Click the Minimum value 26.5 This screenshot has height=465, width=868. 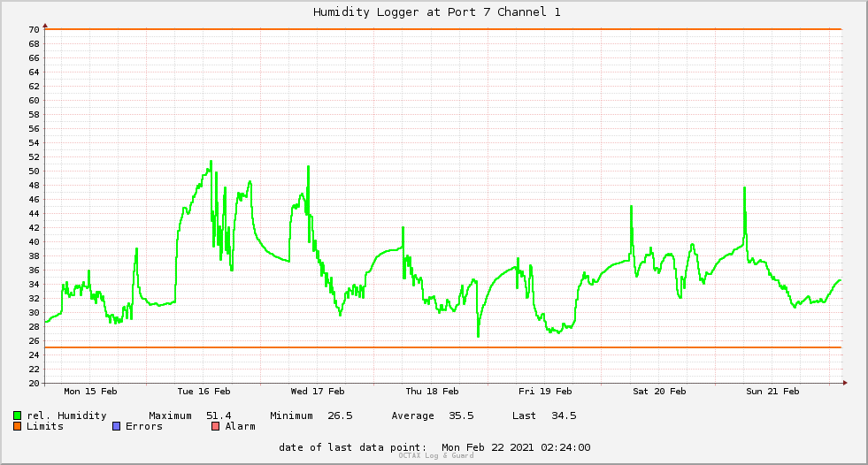340,415
